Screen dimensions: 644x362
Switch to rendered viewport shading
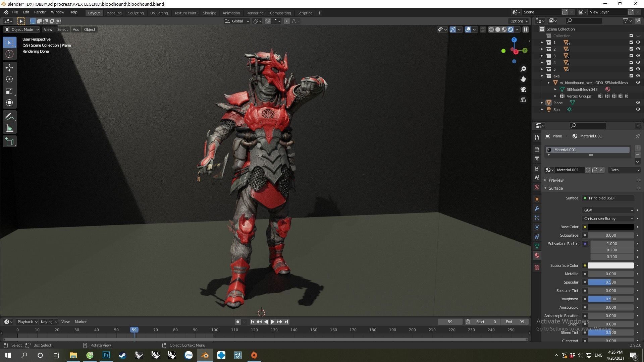pos(511,29)
